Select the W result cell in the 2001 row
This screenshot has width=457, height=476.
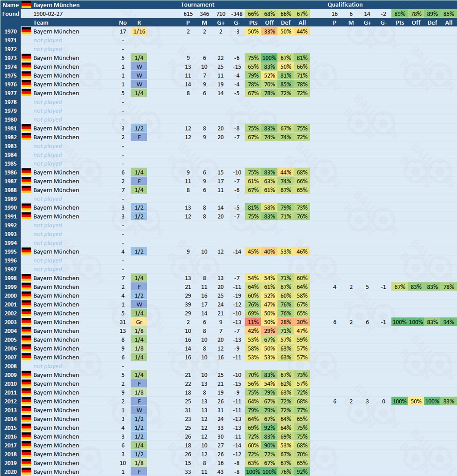[139, 305]
